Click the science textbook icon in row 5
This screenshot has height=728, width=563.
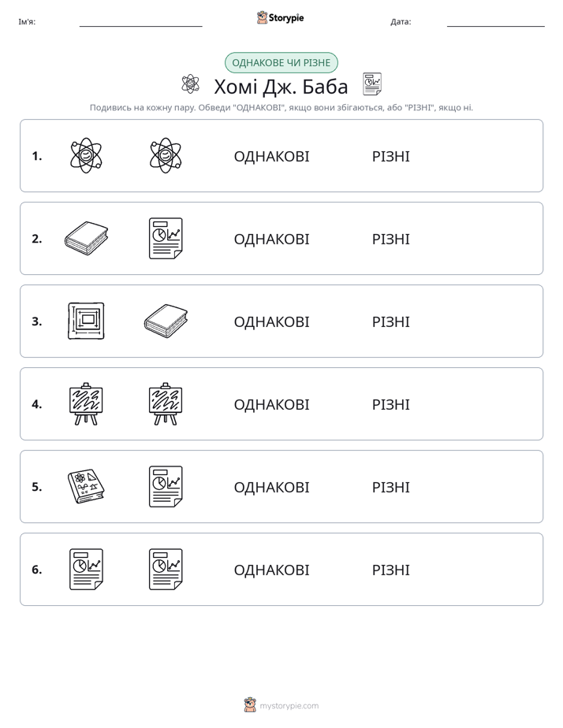[86, 486]
